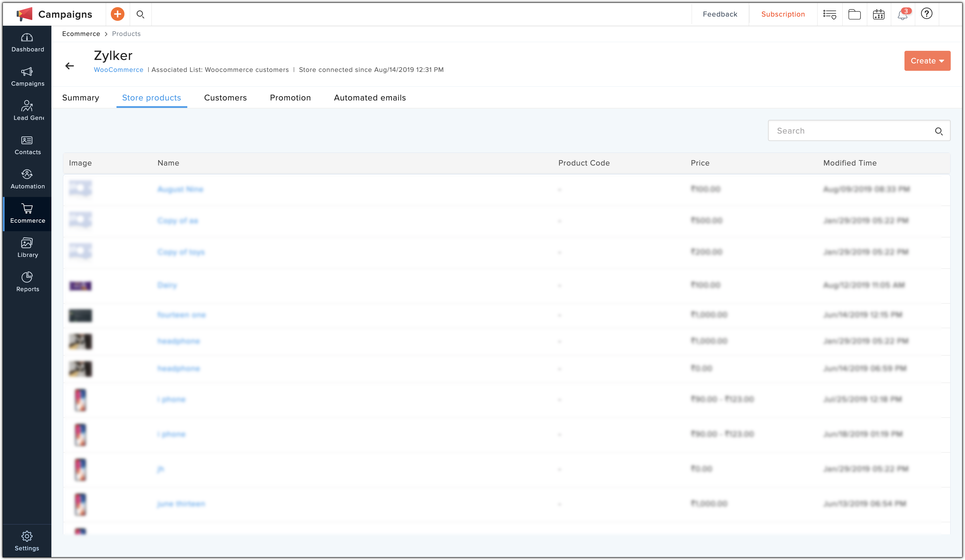Expand the Create dropdown button
This screenshot has width=965, height=560.
pyautogui.click(x=927, y=61)
